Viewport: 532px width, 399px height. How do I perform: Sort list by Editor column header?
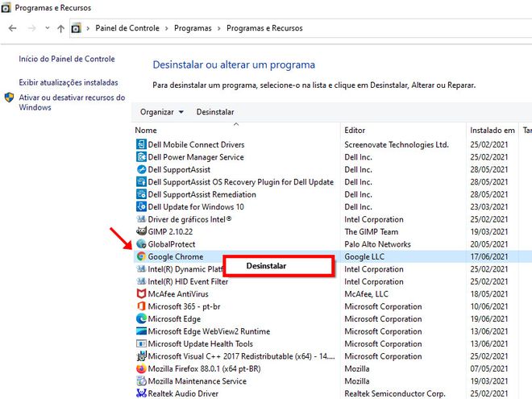[x=355, y=131]
